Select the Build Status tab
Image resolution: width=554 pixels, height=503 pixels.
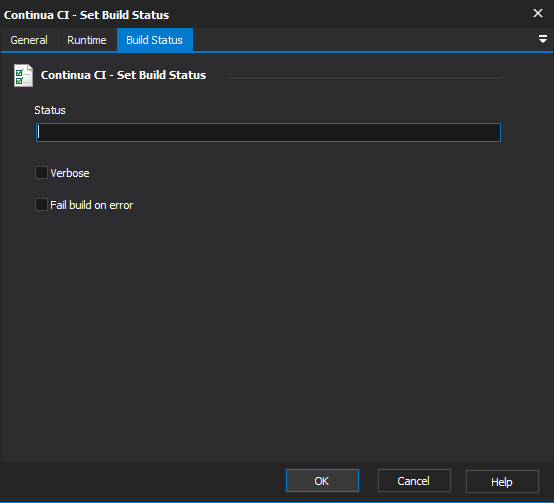pyautogui.click(x=155, y=40)
